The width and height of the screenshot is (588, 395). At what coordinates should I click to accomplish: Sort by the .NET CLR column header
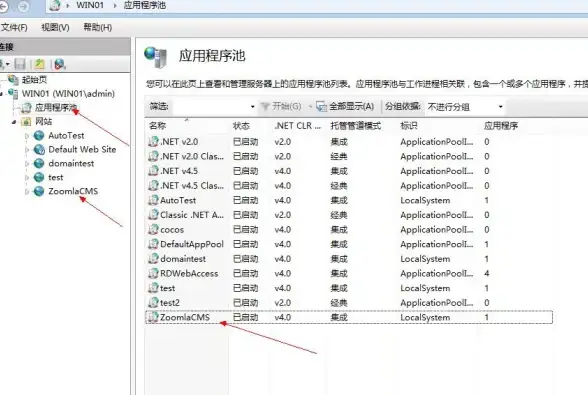tap(299, 126)
